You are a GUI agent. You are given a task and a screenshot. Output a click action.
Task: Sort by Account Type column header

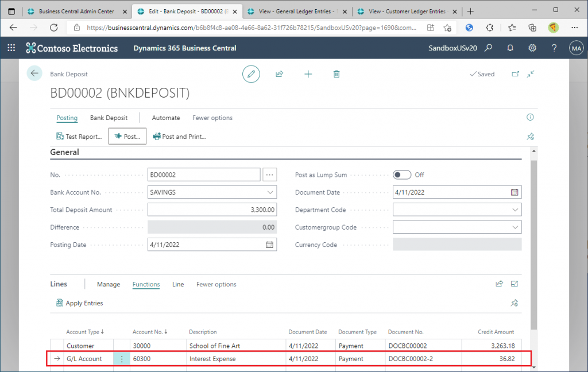coord(85,332)
